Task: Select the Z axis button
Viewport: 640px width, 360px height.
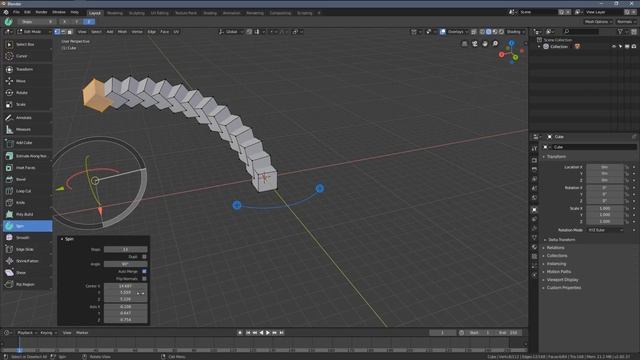Action: tap(89, 22)
